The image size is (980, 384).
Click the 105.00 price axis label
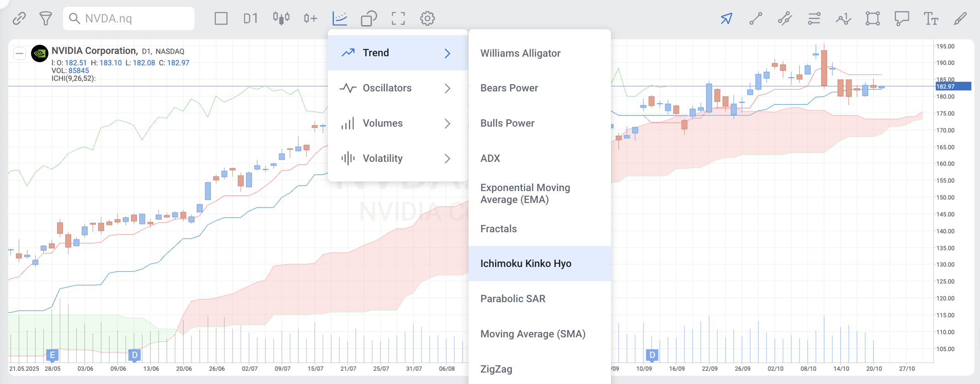pos(945,349)
